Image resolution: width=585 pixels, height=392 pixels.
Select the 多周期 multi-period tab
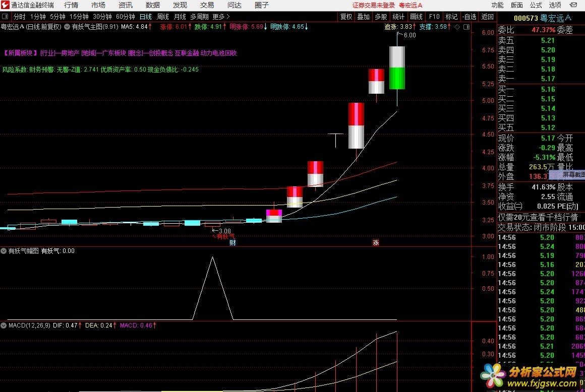[x=199, y=17]
